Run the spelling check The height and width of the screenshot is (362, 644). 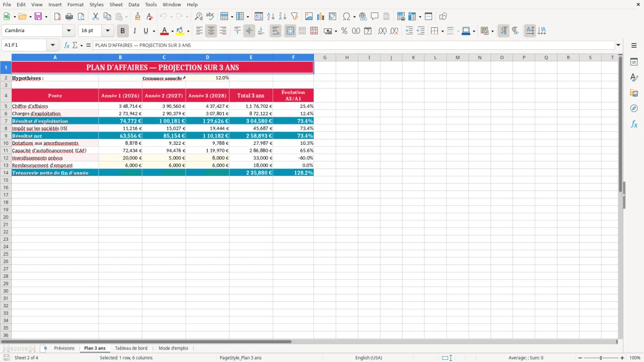210,17
